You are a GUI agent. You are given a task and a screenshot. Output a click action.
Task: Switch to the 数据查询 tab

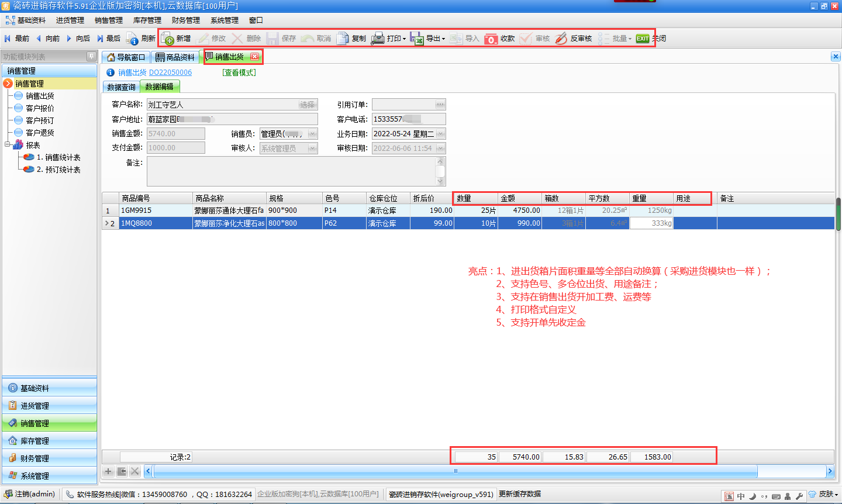tap(121, 87)
